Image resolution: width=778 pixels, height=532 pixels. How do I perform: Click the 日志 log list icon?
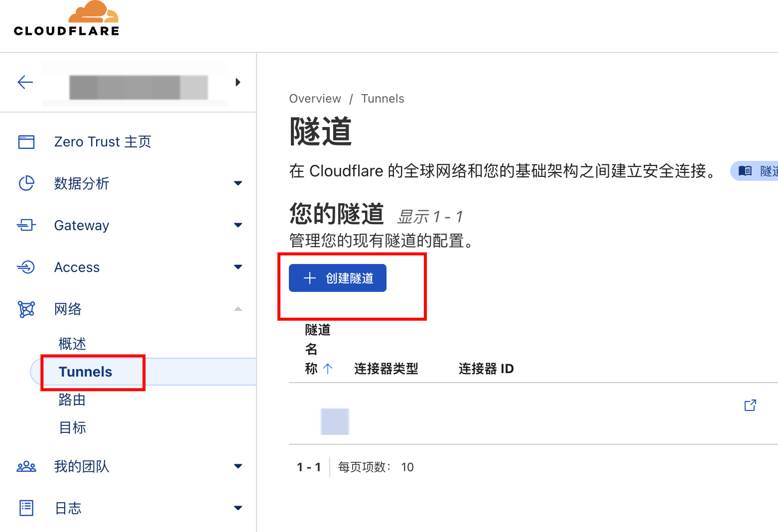pyautogui.click(x=26, y=508)
